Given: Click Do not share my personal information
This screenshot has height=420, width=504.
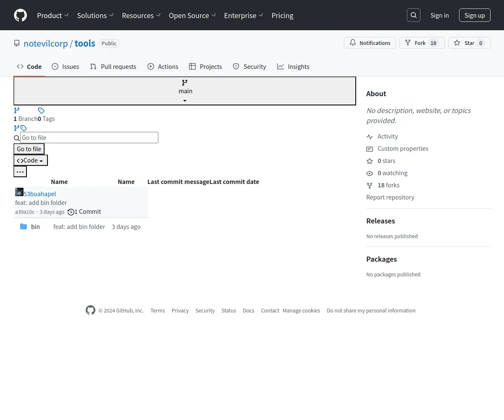Looking at the screenshot, I should click(371, 311).
